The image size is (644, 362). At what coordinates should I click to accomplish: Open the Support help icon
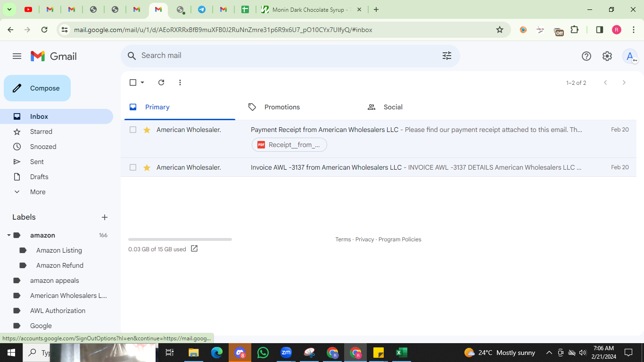(586, 56)
